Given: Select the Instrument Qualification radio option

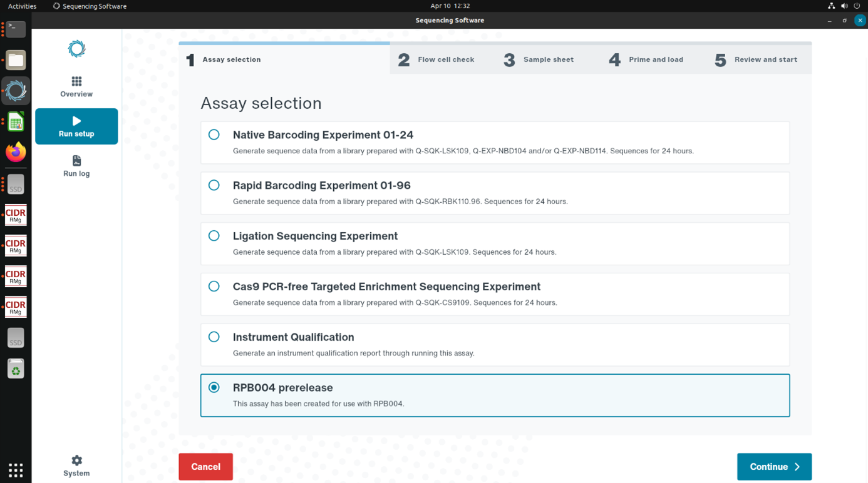Looking at the screenshot, I should coord(214,337).
